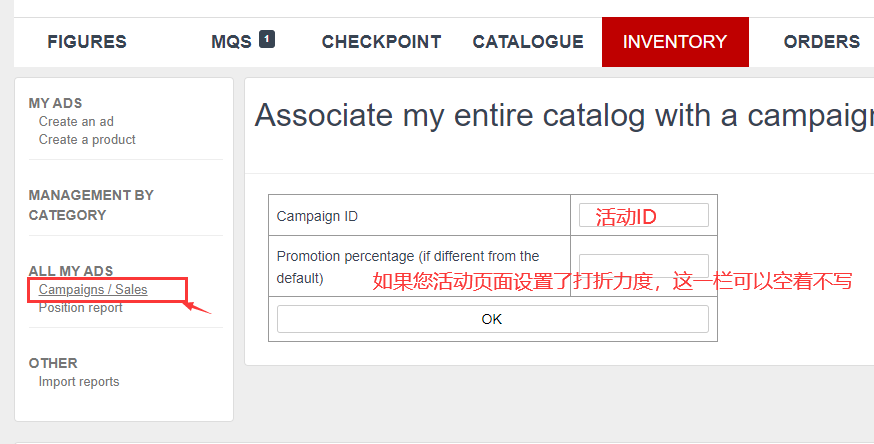874x444 pixels.
Task: Click the MQS notification badge showing 1
Action: (x=267, y=39)
